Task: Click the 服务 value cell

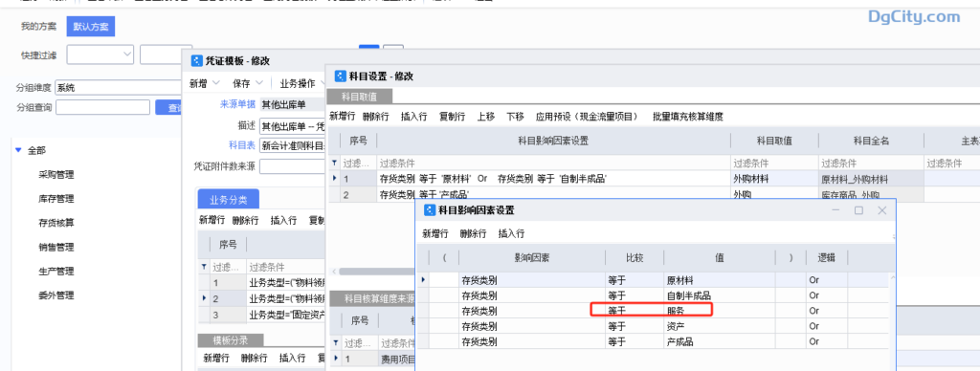Action: [x=720, y=310]
